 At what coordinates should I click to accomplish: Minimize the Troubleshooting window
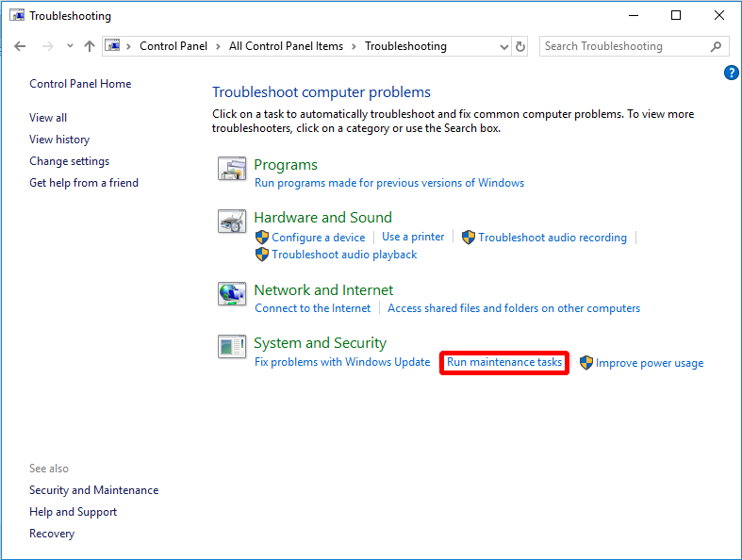click(634, 16)
